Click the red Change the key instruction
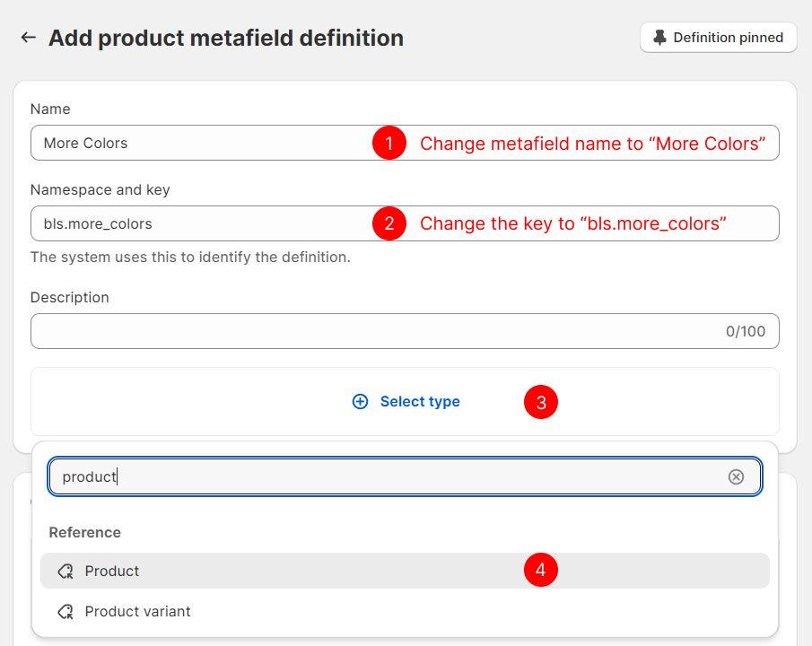The width and height of the screenshot is (812, 646). [572, 223]
